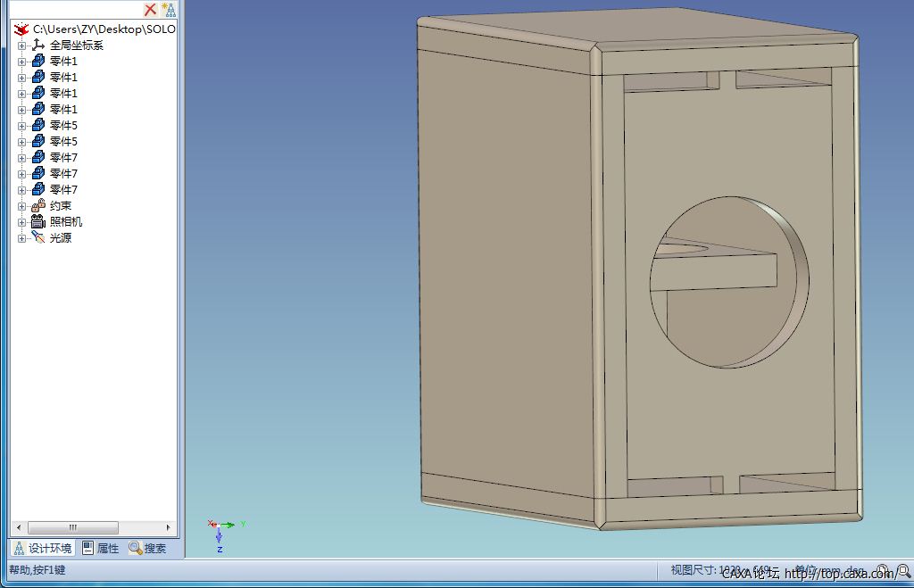Select the first 零件1 part in tree
The height and width of the screenshot is (588, 914).
(x=63, y=62)
